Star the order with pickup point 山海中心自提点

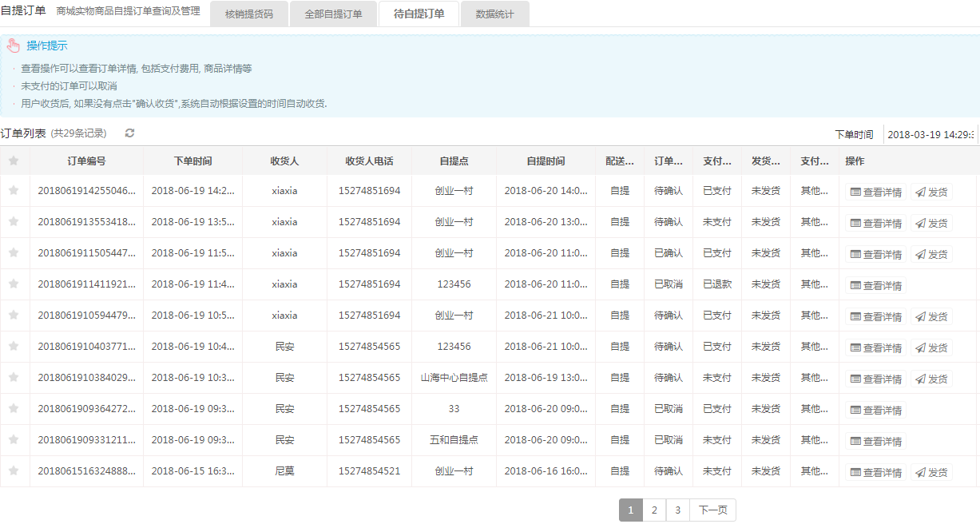[14, 378]
